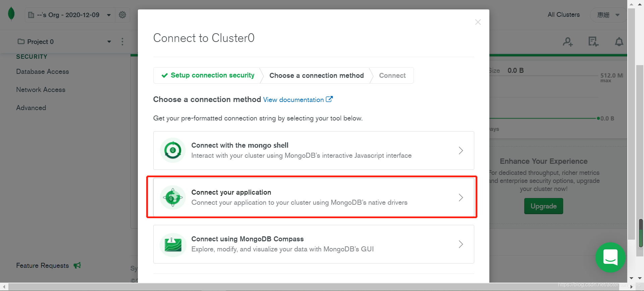Viewport: 644px width, 291px height.
Task: Open View documentation link
Action: pyautogui.click(x=293, y=100)
